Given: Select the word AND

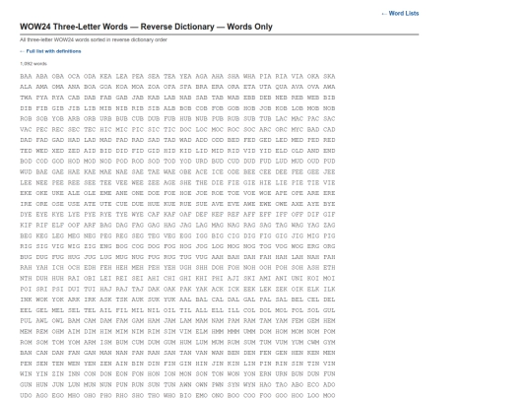Looking at the screenshot, I should 313,151.
